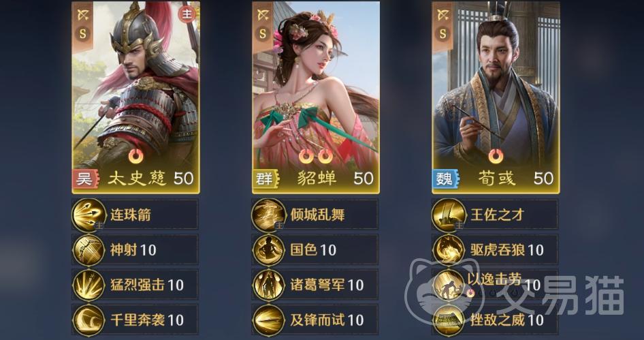644x340 pixels.
Task: Click the 连珠箭 skill icon
Action: click(88, 215)
